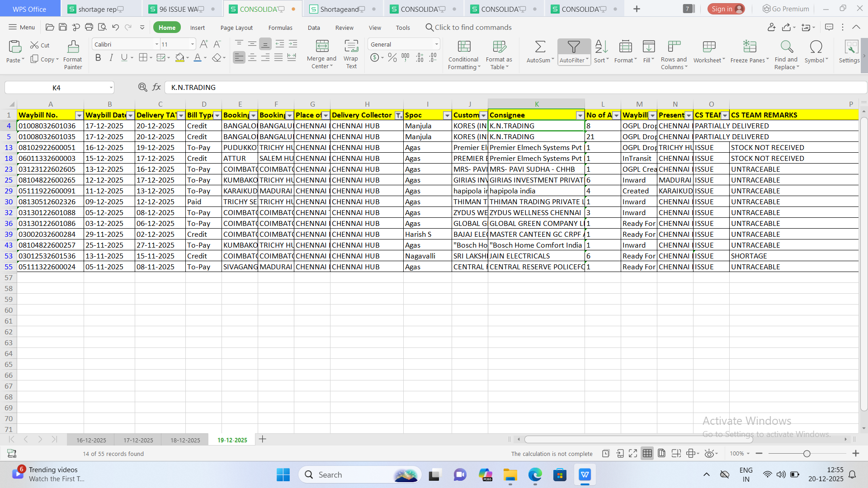
Task: Open the Find and Replace magnifier
Action: 786,47
